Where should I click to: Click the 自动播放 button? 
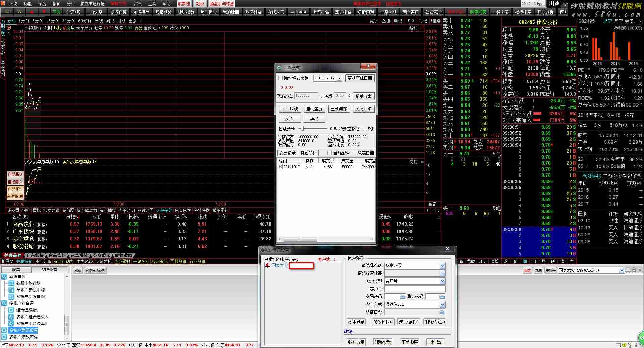(x=314, y=109)
